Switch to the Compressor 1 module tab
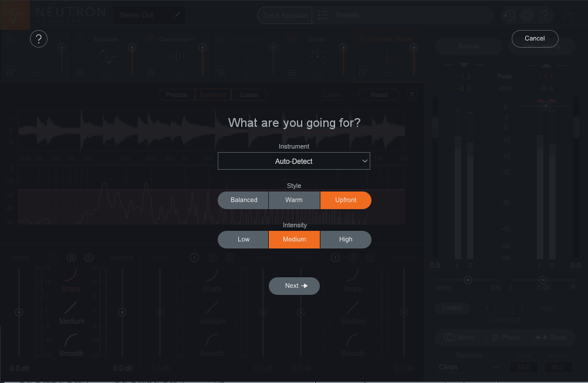588x383 pixels. click(177, 56)
